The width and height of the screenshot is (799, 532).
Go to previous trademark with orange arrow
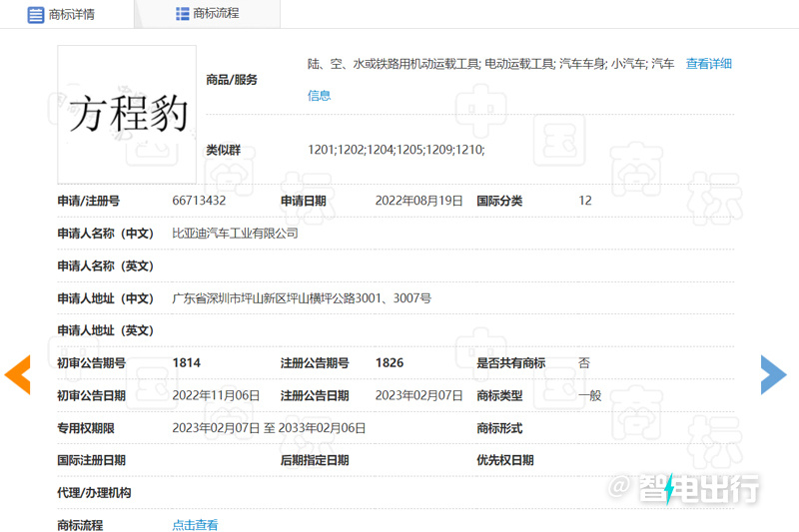pos(18,374)
